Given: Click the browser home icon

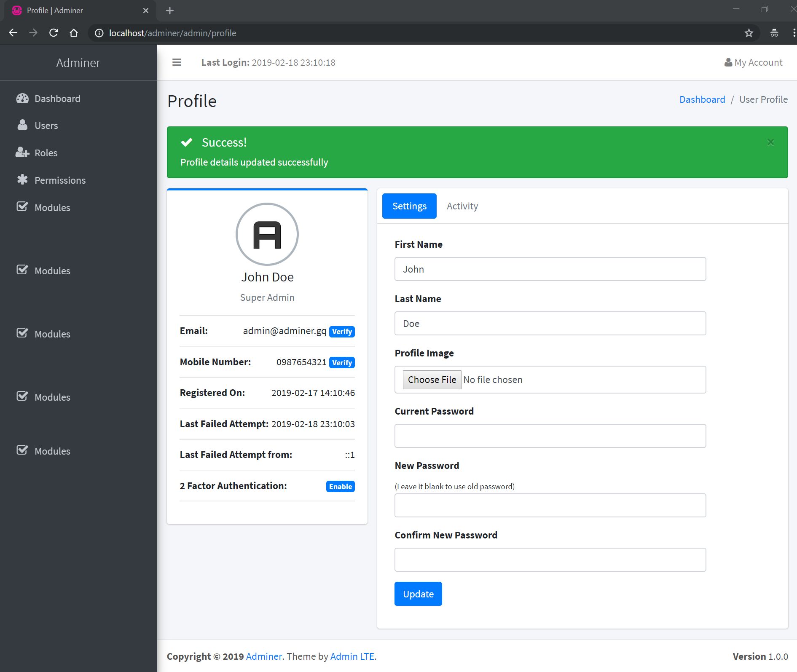Looking at the screenshot, I should tap(74, 33).
